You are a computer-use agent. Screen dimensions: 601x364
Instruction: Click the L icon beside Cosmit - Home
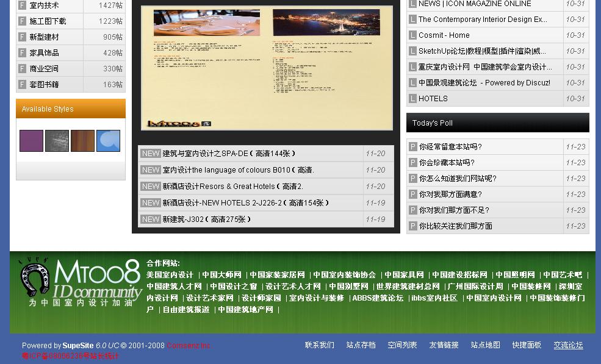412,35
